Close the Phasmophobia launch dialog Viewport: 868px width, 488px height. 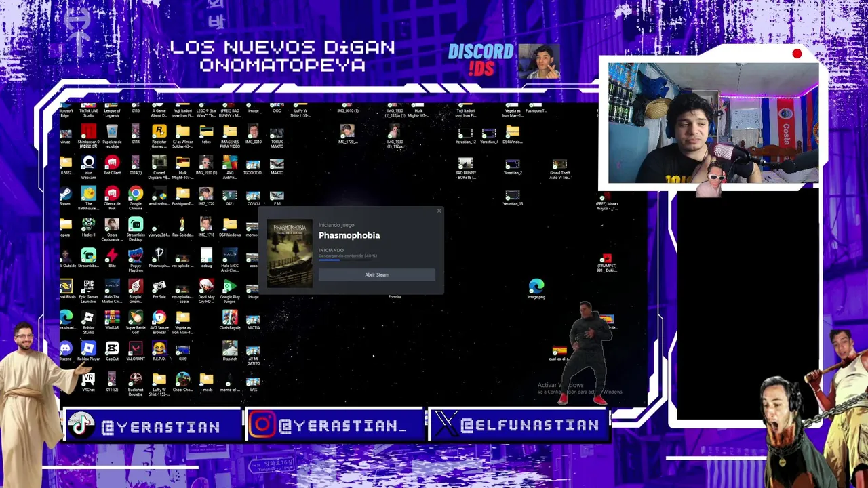coord(439,211)
